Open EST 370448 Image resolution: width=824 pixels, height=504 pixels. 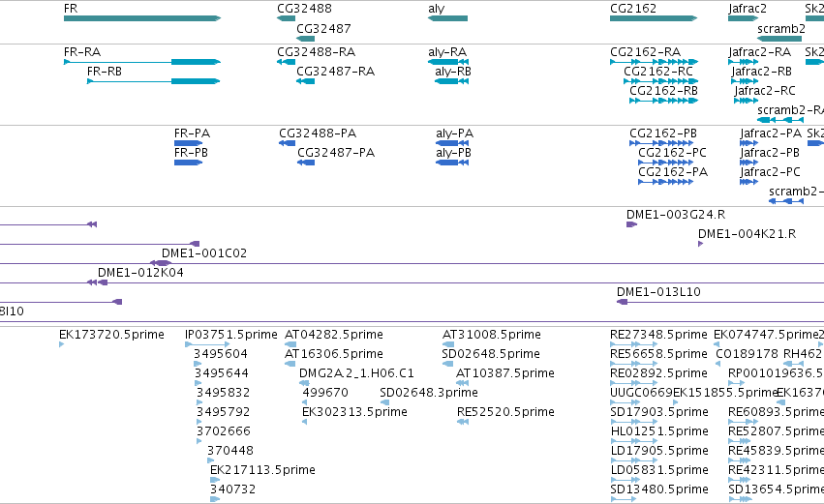pyautogui.click(x=230, y=451)
